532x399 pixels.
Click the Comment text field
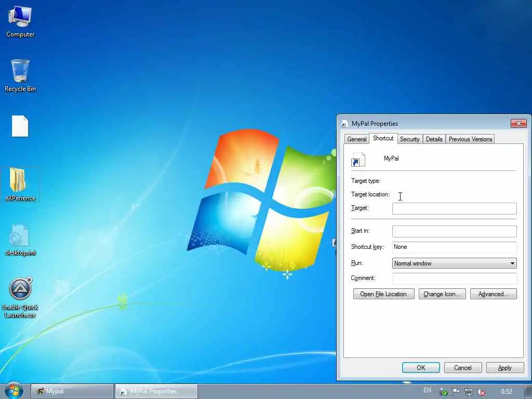pos(454,278)
